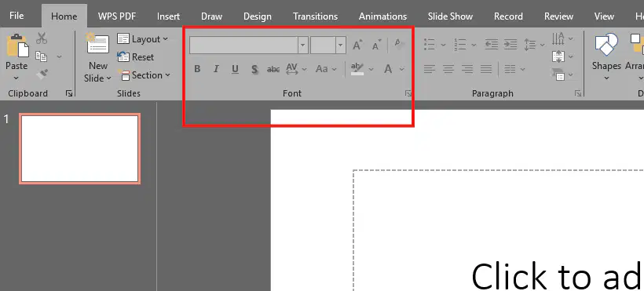Open the Insert tab
The height and width of the screenshot is (291, 644).
168,16
